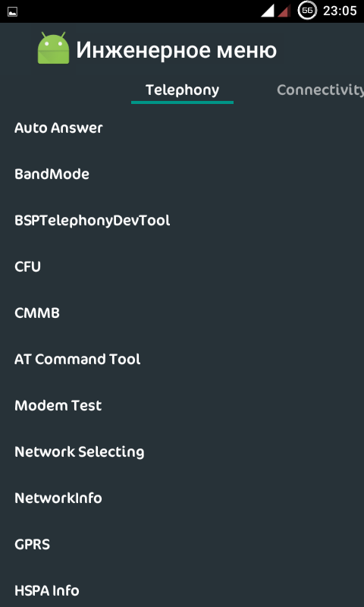Launch BSPTelephonyDevTool item
This screenshot has height=607, width=364.
[x=182, y=221]
